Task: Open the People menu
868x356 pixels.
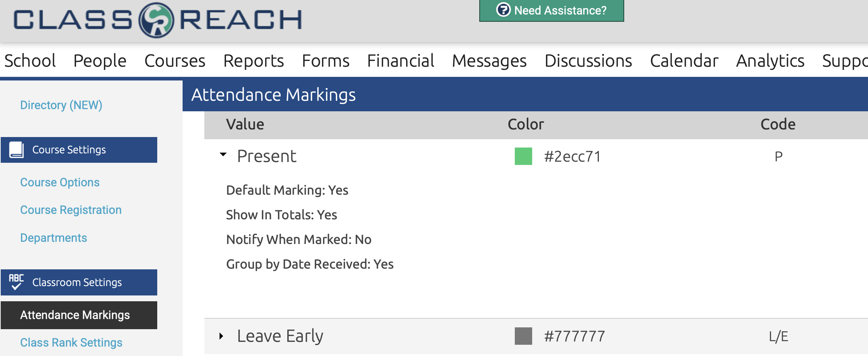Action: pyautogui.click(x=100, y=61)
